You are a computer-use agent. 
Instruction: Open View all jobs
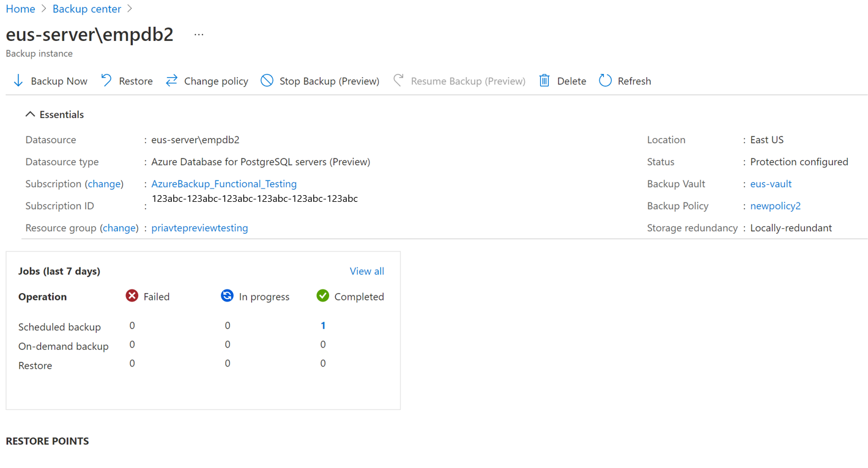click(366, 271)
